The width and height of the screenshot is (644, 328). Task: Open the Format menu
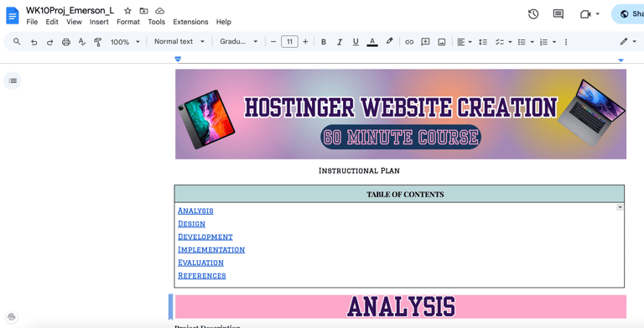point(128,22)
